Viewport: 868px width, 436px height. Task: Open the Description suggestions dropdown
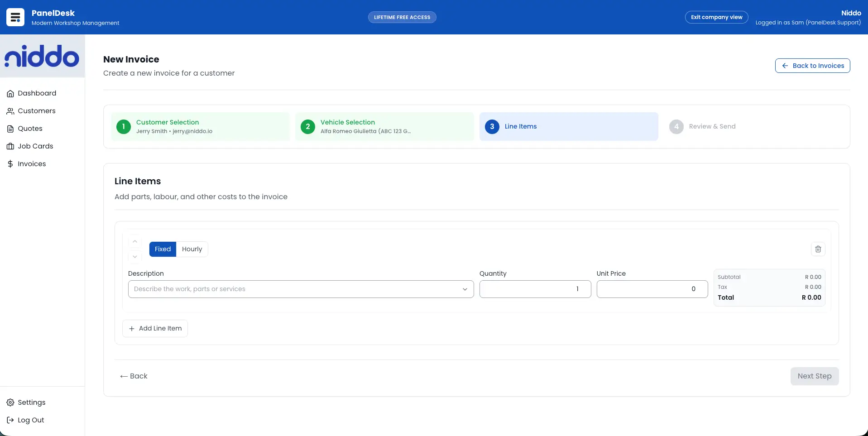pyautogui.click(x=465, y=289)
